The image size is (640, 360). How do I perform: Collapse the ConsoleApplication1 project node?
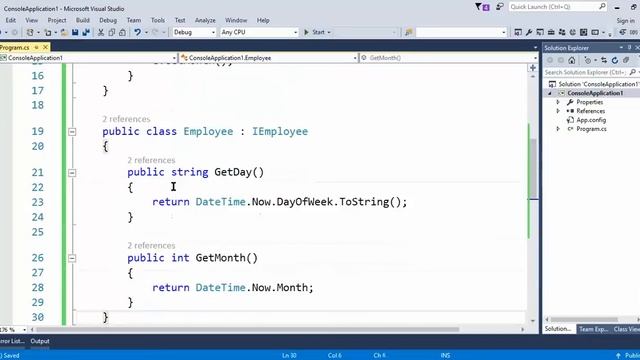pyautogui.click(x=550, y=93)
